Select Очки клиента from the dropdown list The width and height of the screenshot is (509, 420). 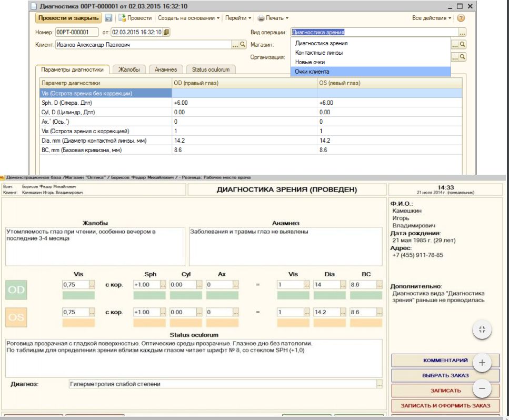pyautogui.click(x=313, y=72)
